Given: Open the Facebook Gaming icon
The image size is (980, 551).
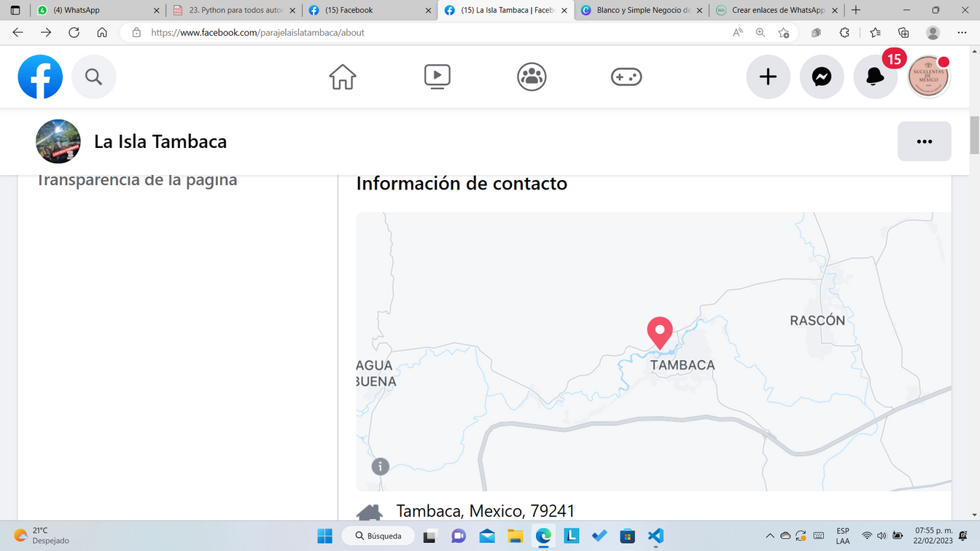Looking at the screenshot, I should [626, 77].
